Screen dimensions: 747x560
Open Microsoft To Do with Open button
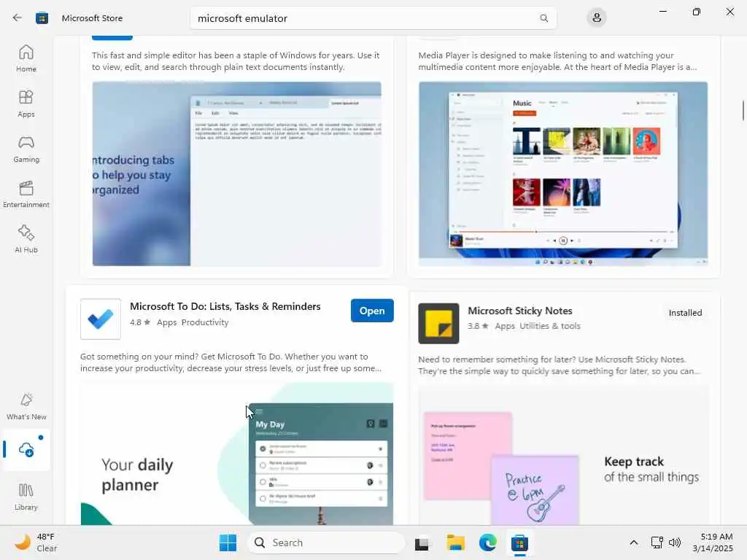pyautogui.click(x=372, y=311)
